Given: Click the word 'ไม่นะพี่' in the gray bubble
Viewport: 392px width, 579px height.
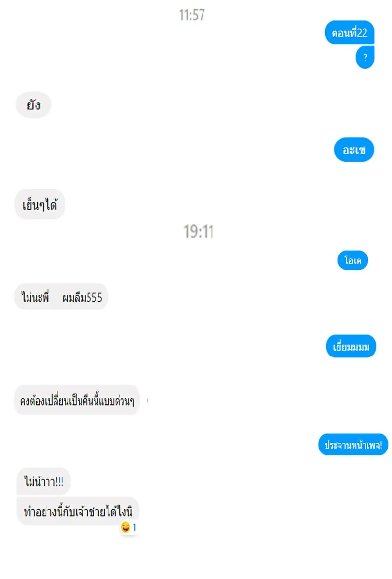Looking at the screenshot, I should [35, 297].
